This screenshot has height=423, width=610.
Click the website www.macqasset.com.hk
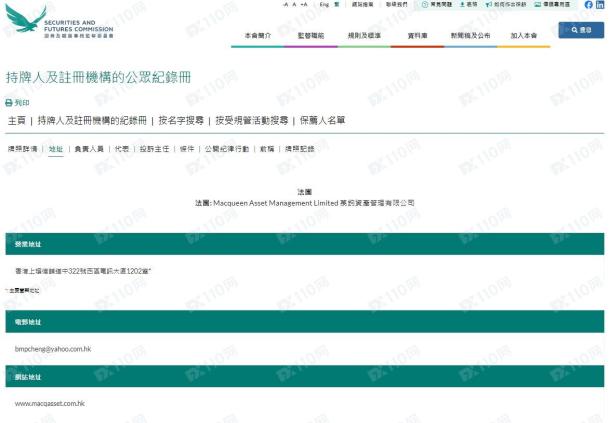point(50,404)
